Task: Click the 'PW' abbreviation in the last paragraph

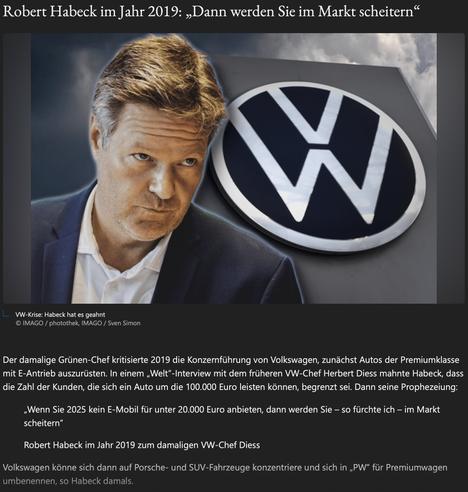Action: tap(361, 468)
